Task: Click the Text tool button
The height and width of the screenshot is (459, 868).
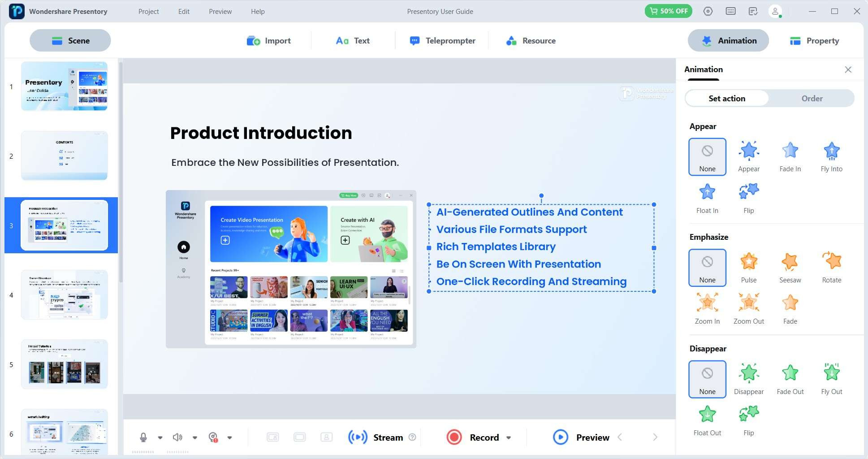Action: click(353, 40)
